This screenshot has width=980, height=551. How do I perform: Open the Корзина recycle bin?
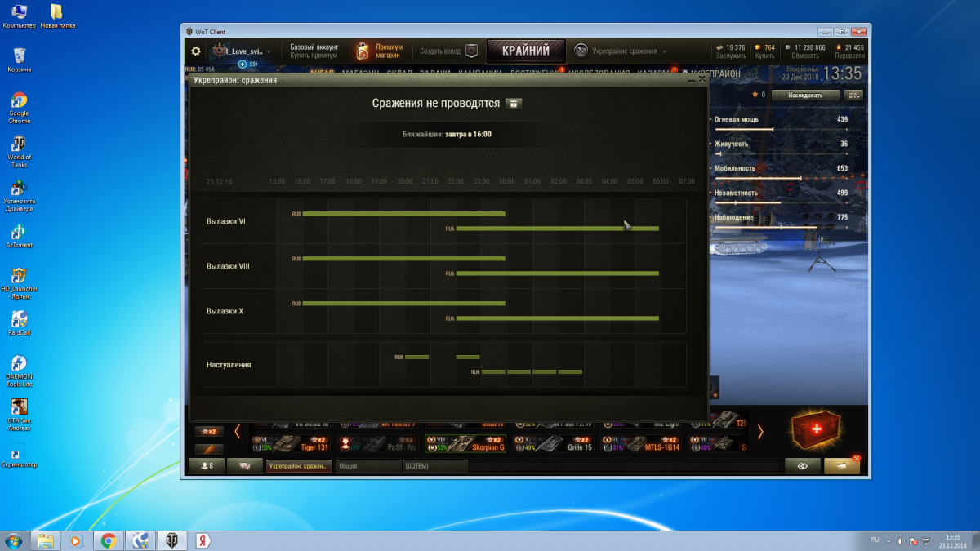(x=19, y=60)
